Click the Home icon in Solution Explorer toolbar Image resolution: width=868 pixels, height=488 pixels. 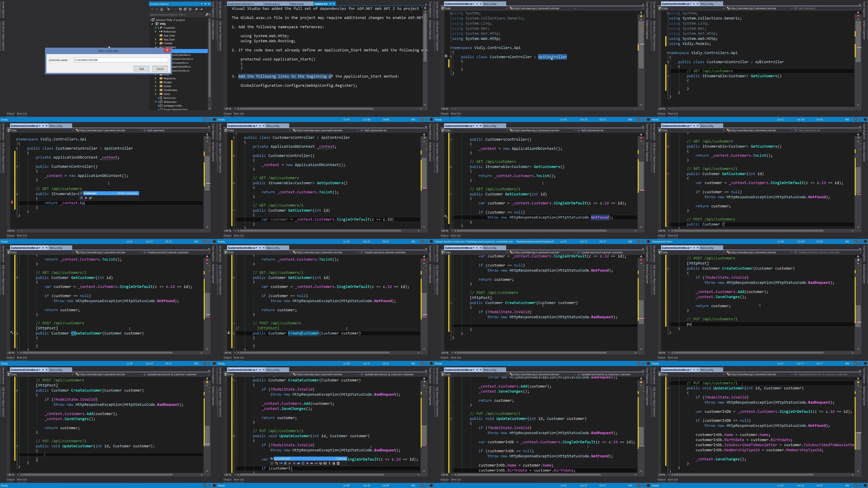coord(162,9)
